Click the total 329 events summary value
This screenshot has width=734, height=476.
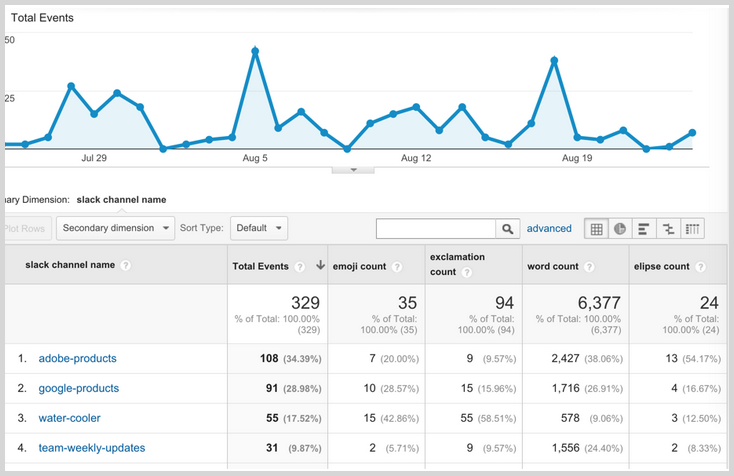[305, 303]
